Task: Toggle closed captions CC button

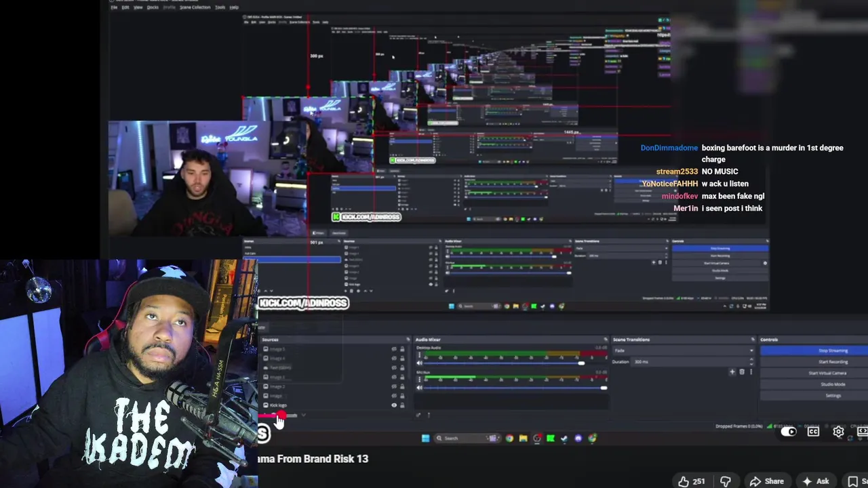Action: click(x=813, y=432)
